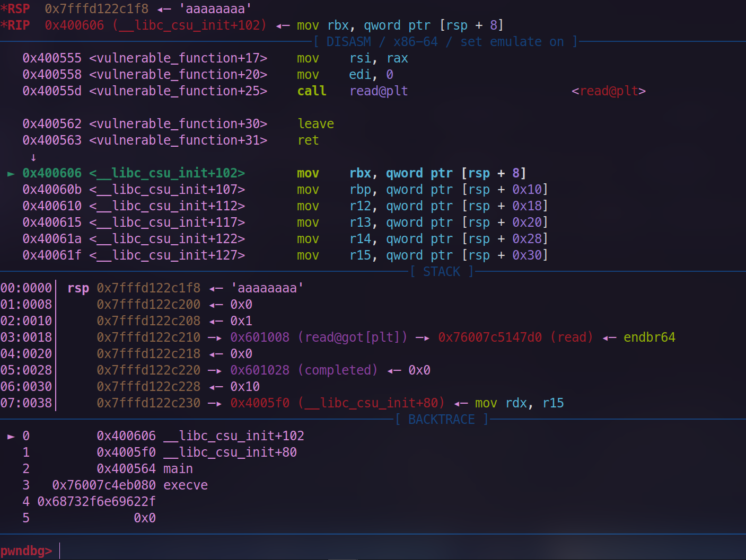Click the pwndbg command prompt
This screenshot has height=560, width=746.
tap(26, 550)
